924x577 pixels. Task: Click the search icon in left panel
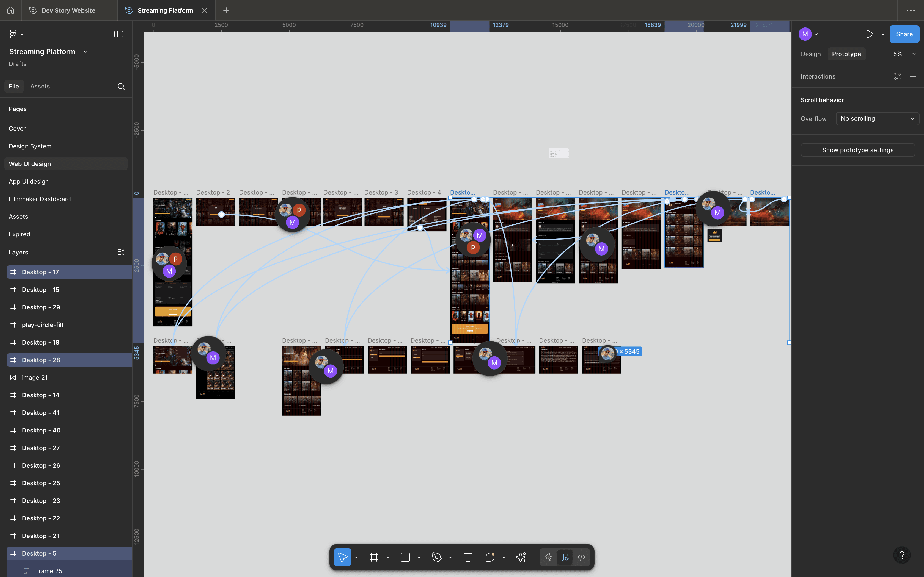pos(121,86)
